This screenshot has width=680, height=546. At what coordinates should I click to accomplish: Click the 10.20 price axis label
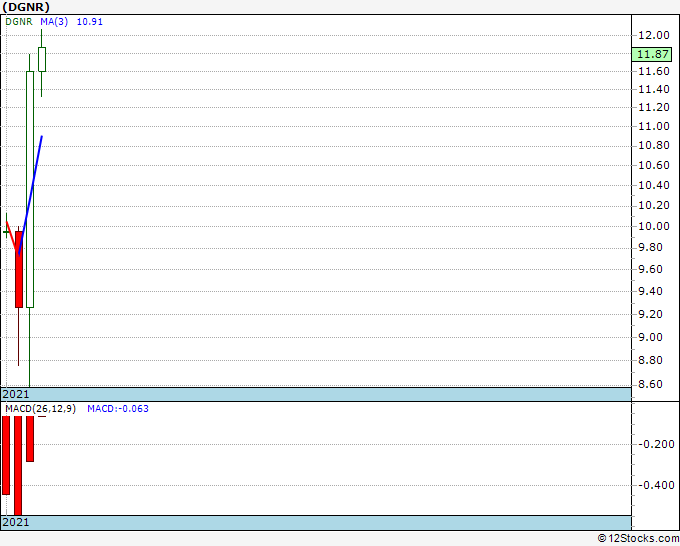point(654,205)
